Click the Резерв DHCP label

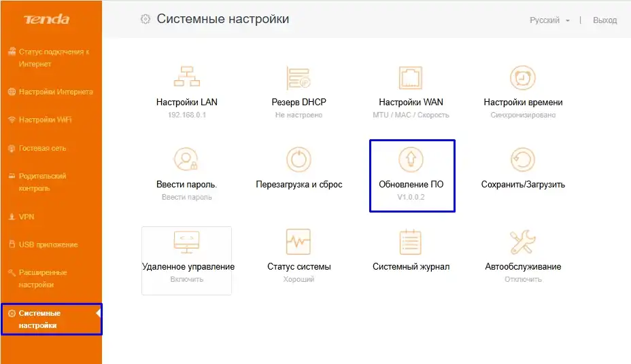[299, 102]
